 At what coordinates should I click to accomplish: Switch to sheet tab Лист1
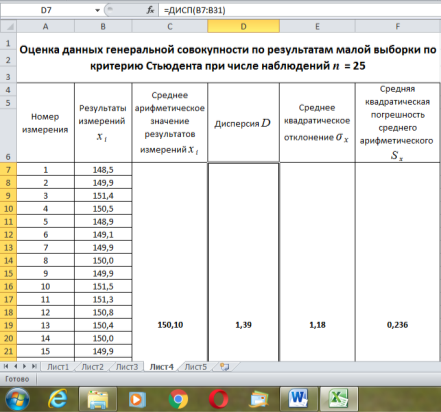pos(58,367)
